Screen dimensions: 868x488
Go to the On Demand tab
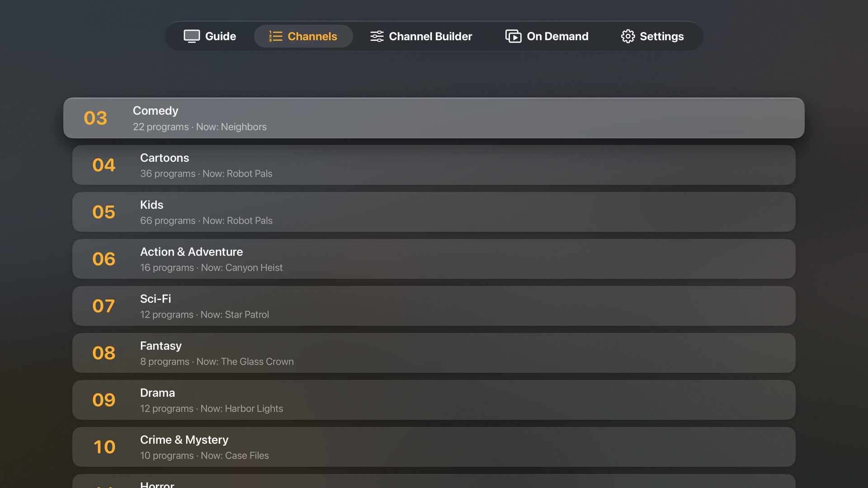(547, 36)
